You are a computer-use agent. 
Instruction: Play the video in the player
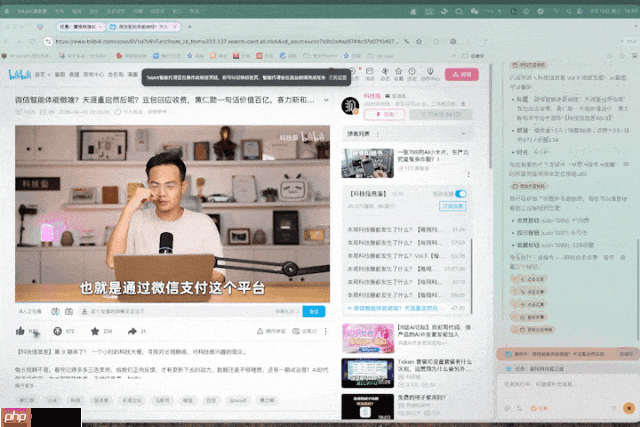[172, 214]
